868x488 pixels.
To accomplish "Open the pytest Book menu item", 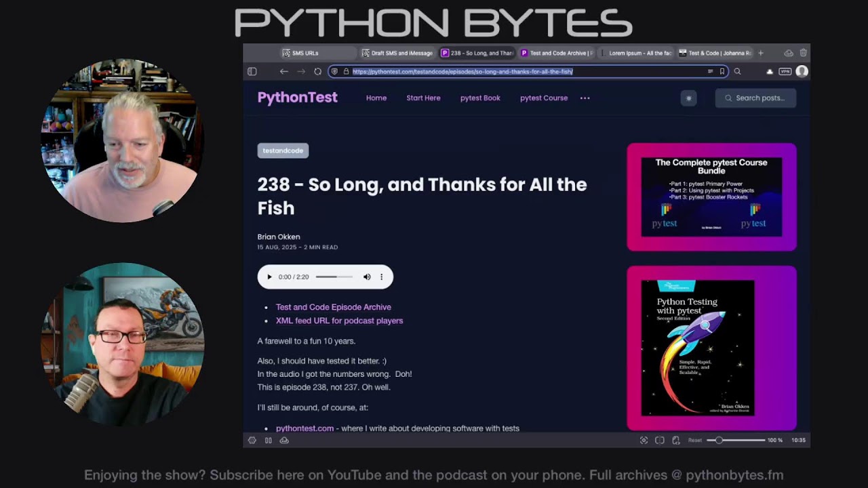I will [x=480, y=98].
